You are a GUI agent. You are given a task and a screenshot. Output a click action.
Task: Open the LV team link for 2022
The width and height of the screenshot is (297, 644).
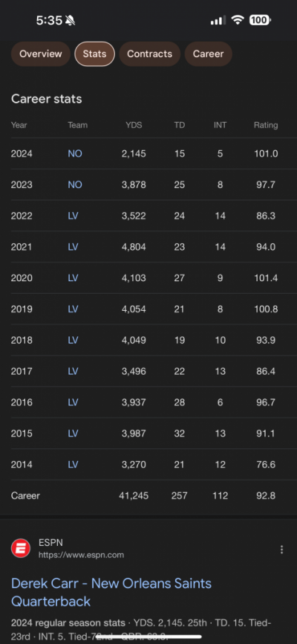pos(73,216)
